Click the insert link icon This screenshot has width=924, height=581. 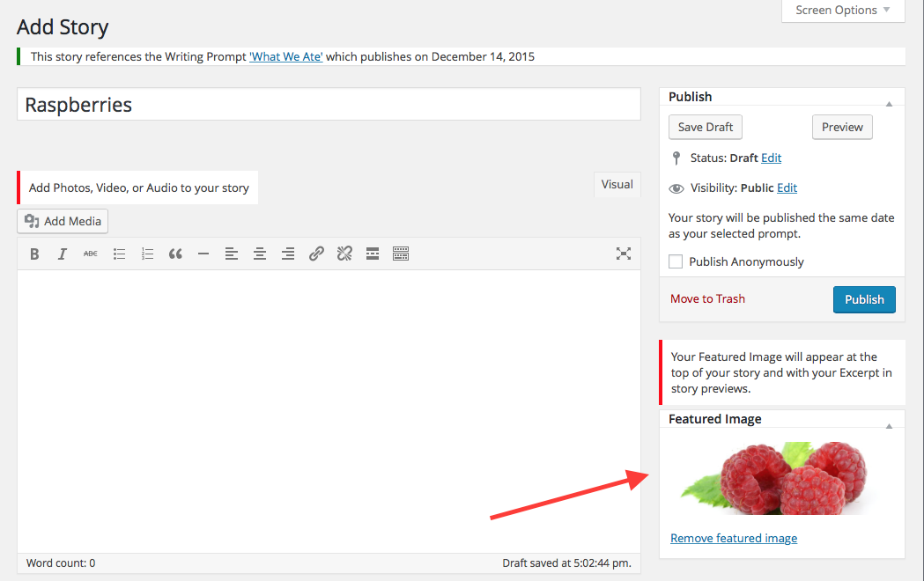[316, 254]
